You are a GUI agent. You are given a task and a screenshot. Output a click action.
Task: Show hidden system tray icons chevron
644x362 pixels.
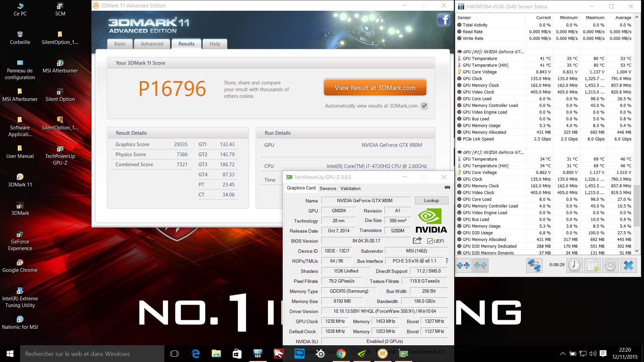[x=563, y=354]
